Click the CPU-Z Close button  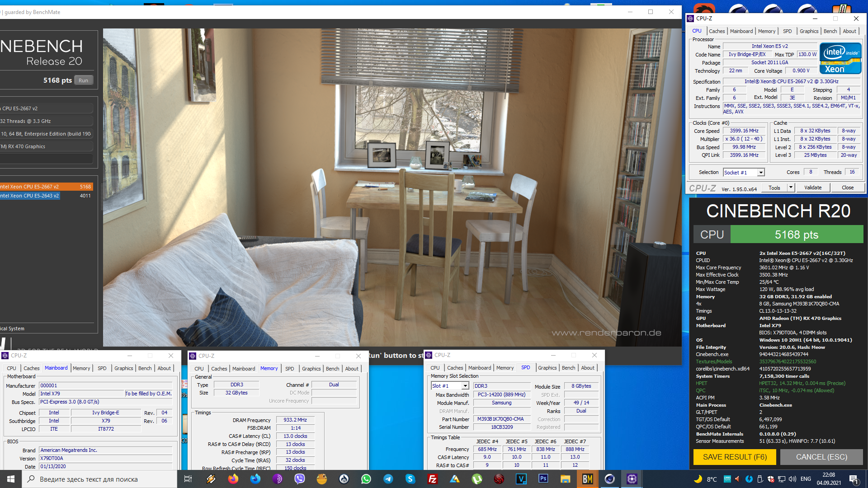(x=848, y=188)
